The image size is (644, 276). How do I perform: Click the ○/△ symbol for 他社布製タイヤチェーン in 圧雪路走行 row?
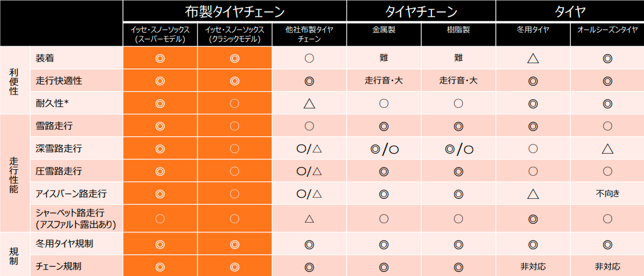click(x=310, y=172)
